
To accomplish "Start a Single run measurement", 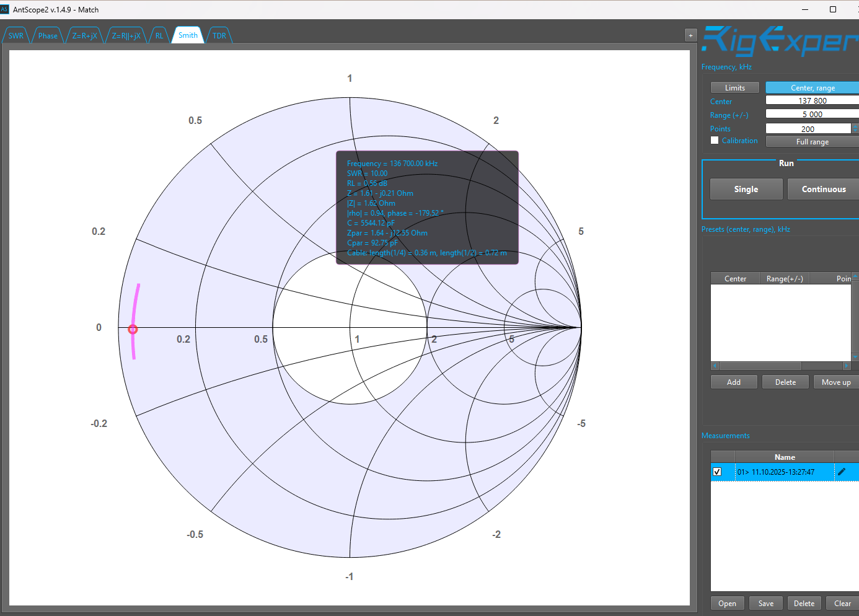I will pos(746,189).
